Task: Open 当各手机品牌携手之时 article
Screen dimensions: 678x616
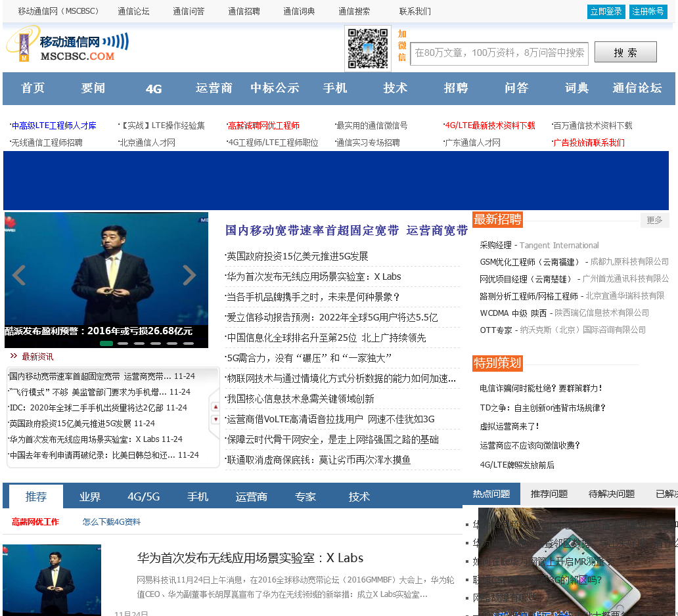Action: coord(313,297)
